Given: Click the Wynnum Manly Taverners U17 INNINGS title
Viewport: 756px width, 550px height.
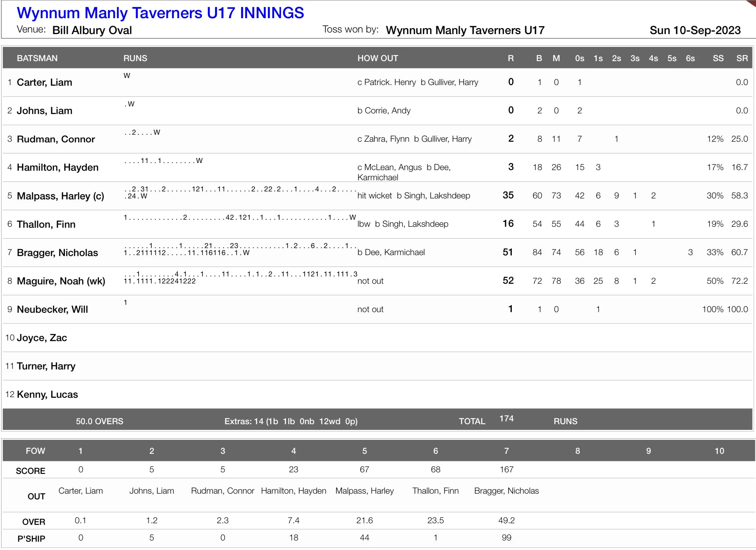Looking at the screenshot, I should [x=160, y=13].
